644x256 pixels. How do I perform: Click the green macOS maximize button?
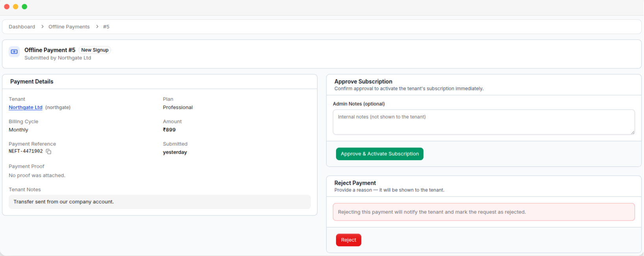24,7
